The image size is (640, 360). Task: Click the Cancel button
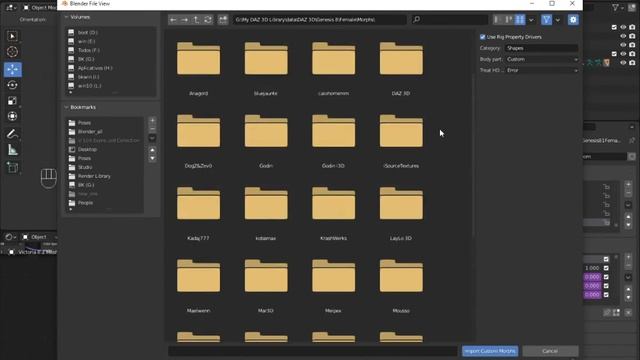550,351
